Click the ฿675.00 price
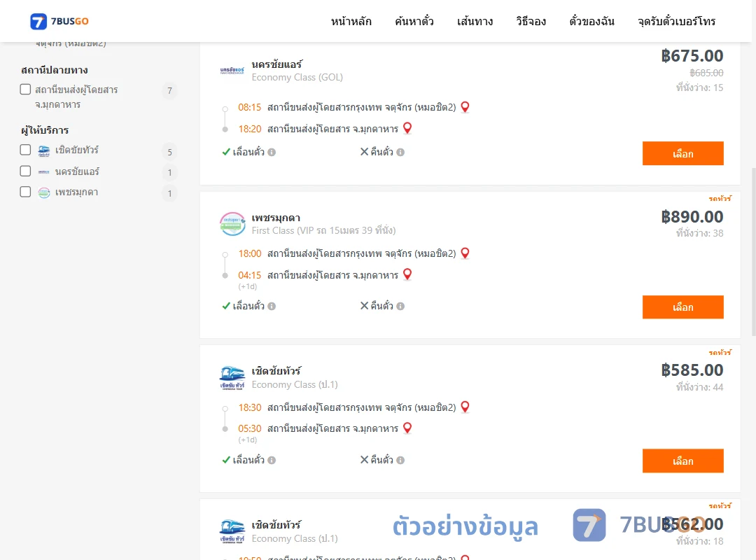The image size is (756, 560). tap(692, 56)
